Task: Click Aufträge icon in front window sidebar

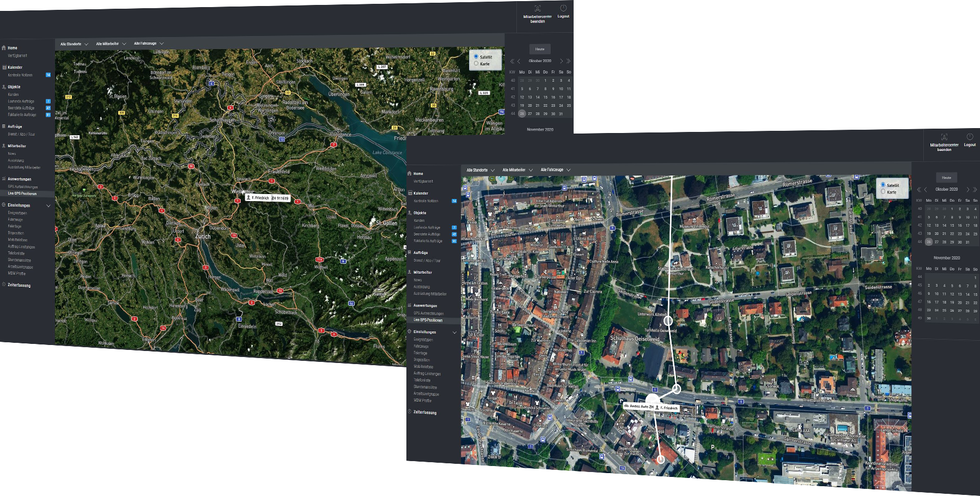Action: tap(410, 252)
